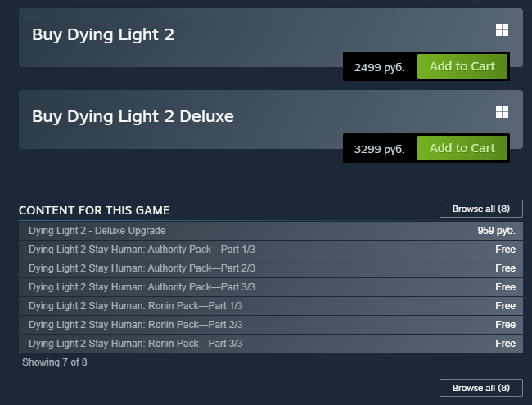Screen dimensions: 532x405
Task: Add Dying Light 2 standard edition to cart
Action: coord(462,66)
